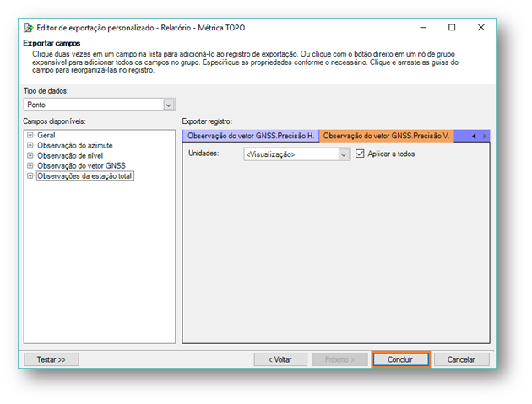Expand the 'Observação do vetor GNSS' node
Screen dimensions: 532x404
point(30,165)
